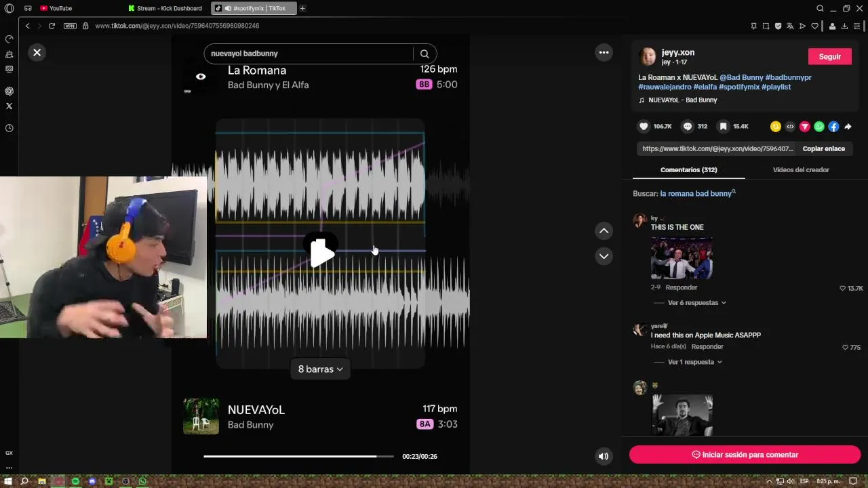868x488 pixels.
Task: Click the search magnifier in TikTok search bar
Action: [x=425, y=54]
